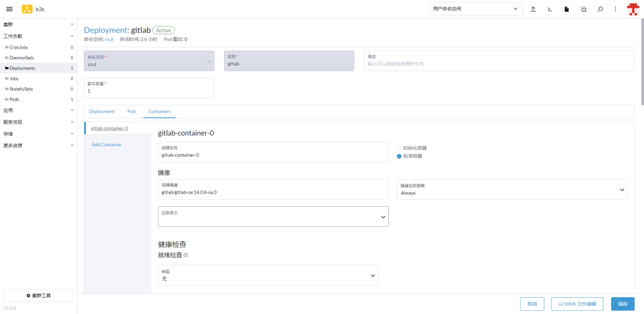Open the hamburger navigation menu

pos(9,9)
